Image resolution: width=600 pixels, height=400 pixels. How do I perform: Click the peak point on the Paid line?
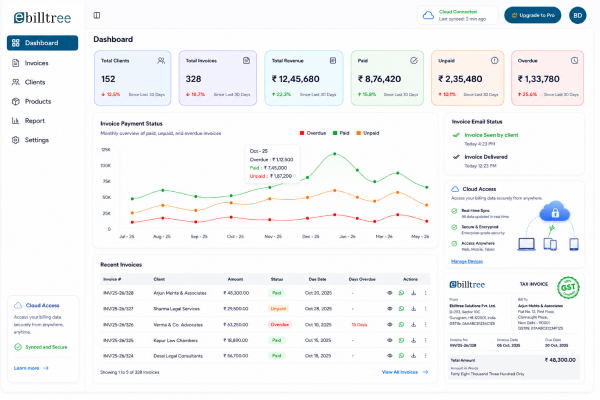tap(335, 154)
